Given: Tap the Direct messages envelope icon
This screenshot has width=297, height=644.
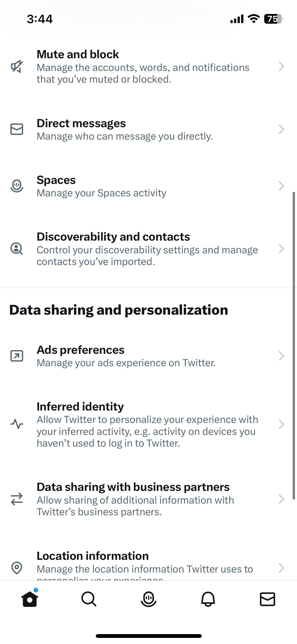Looking at the screenshot, I should point(17,129).
